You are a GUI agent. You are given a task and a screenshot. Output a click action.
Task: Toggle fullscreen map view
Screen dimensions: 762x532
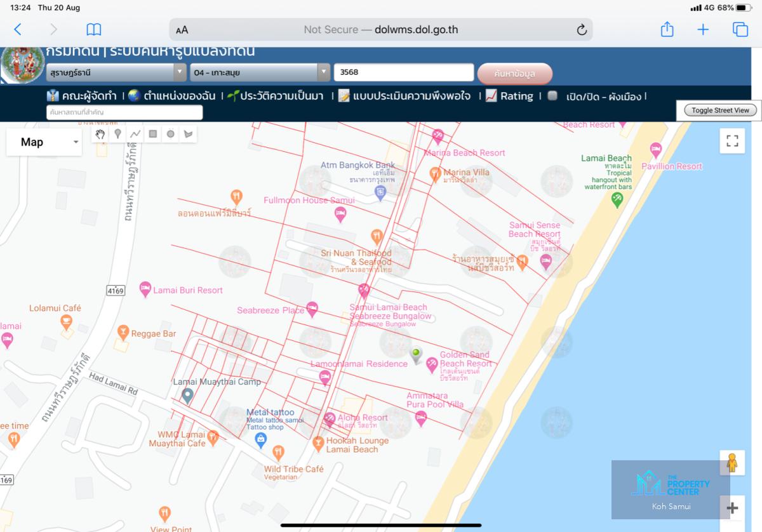click(732, 141)
